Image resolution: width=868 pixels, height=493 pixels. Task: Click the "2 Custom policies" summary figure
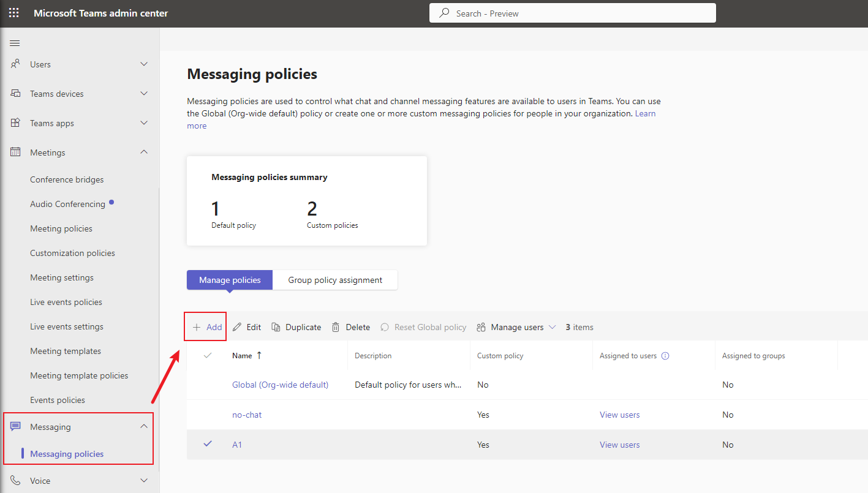(x=333, y=214)
